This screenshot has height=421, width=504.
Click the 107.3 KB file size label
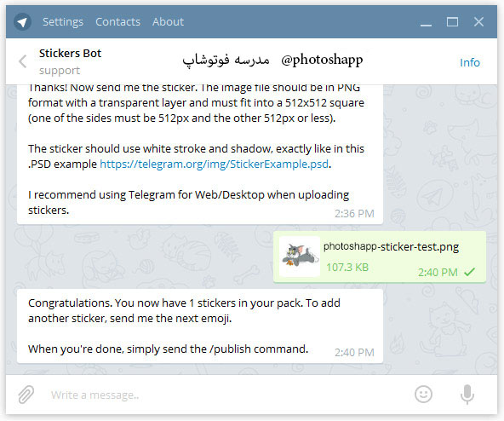[x=347, y=268]
